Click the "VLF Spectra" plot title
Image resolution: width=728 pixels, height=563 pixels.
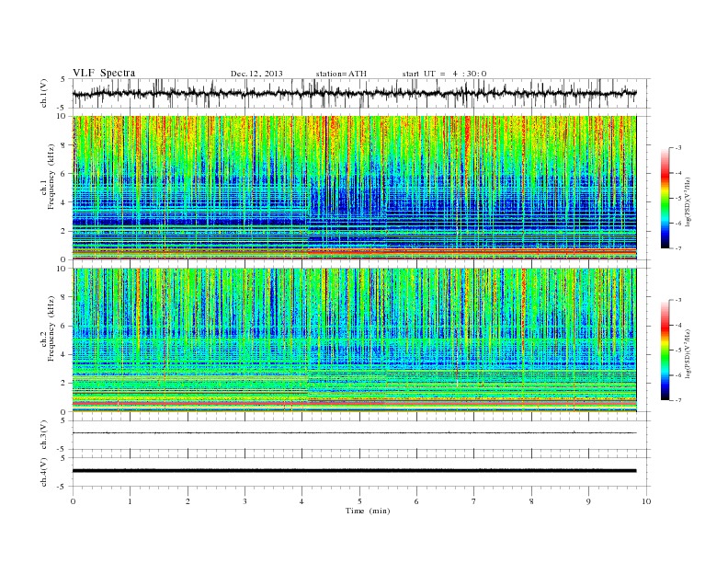click(x=104, y=73)
